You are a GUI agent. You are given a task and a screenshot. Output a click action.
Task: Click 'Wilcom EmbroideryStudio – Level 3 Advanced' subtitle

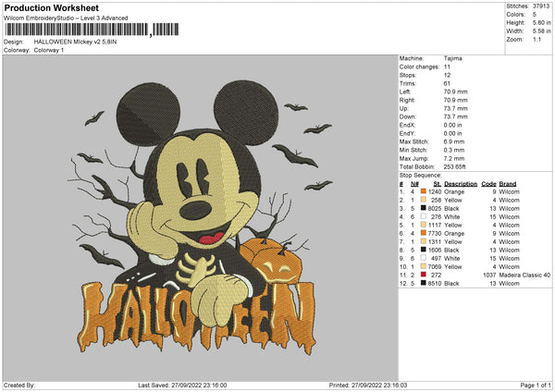66,18
